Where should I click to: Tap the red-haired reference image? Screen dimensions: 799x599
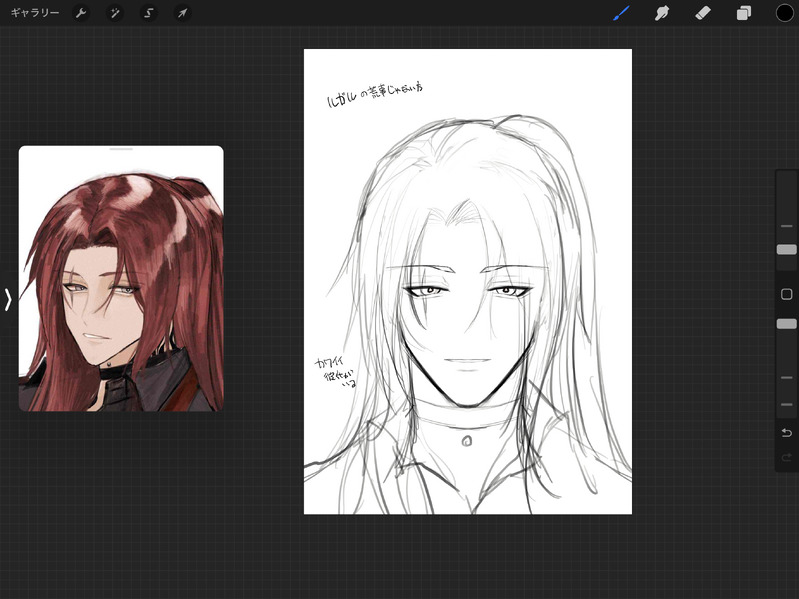[121, 279]
